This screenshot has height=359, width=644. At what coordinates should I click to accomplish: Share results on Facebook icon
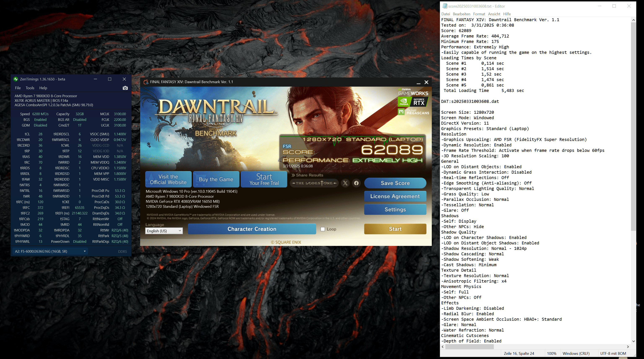356,183
